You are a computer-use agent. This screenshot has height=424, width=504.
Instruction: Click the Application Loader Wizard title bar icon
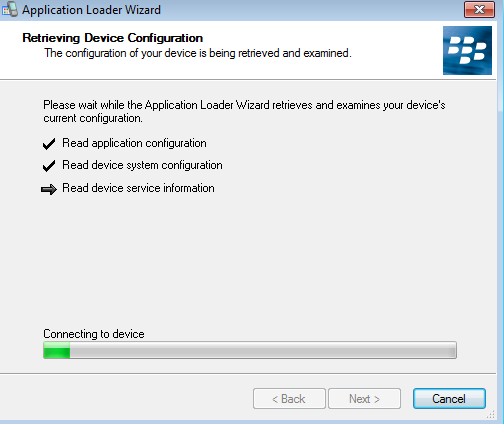(10, 9)
